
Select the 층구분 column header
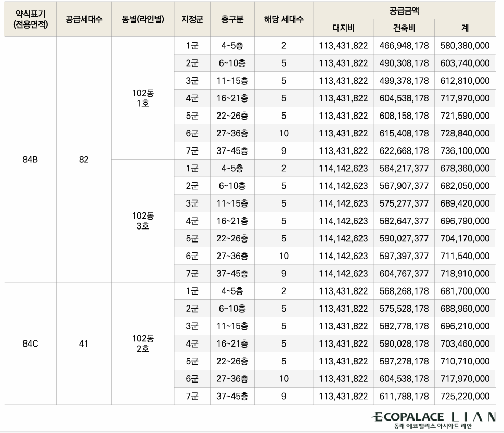[x=231, y=16]
